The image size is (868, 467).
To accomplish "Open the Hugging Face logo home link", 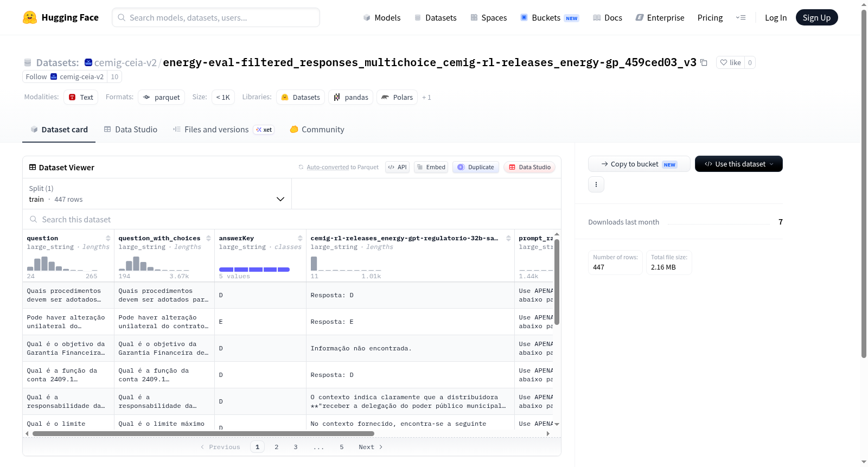I will [x=61, y=17].
